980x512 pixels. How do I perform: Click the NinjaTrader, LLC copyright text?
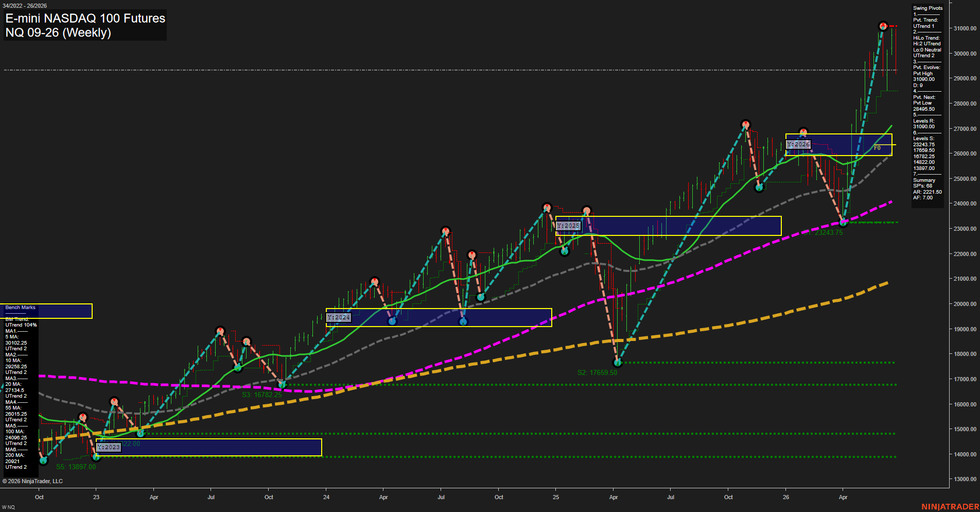click(32, 482)
